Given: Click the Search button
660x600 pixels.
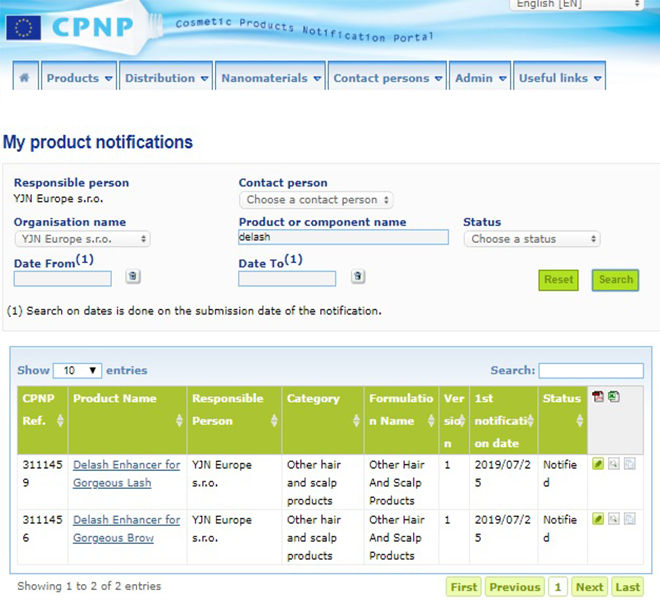Looking at the screenshot, I should [x=615, y=280].
